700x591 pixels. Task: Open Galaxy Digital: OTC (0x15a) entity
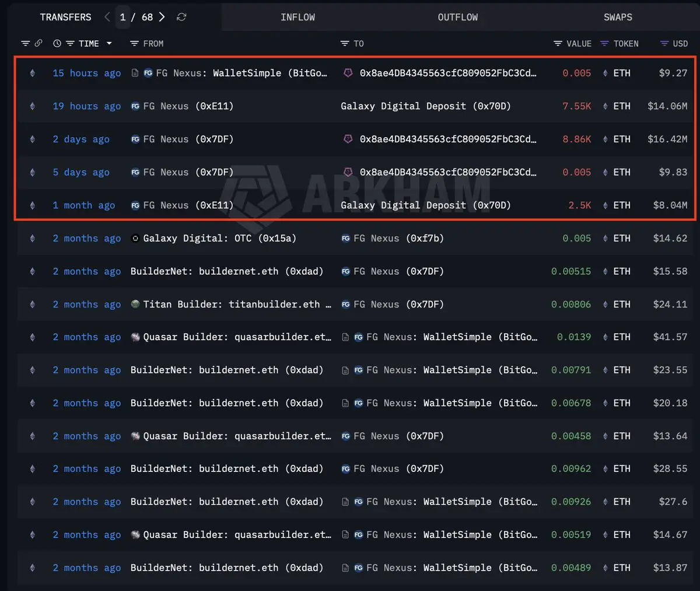[219, 238]
